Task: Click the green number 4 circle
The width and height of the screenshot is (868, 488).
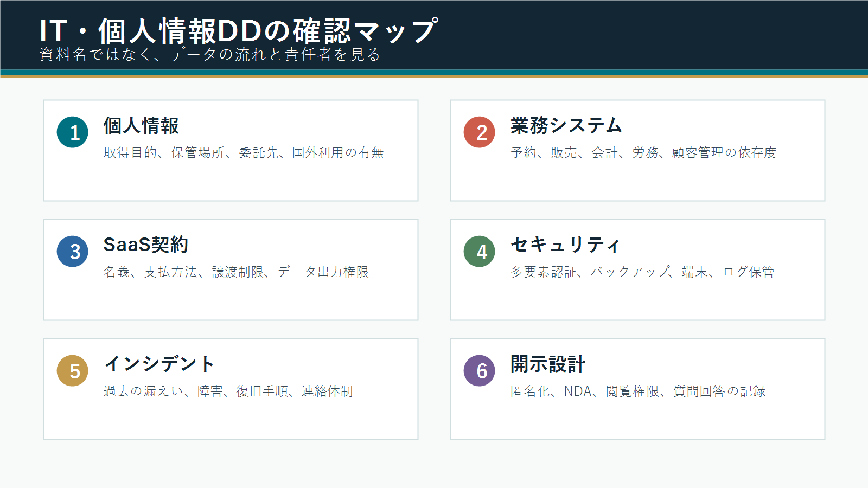Action: [480, 252]
